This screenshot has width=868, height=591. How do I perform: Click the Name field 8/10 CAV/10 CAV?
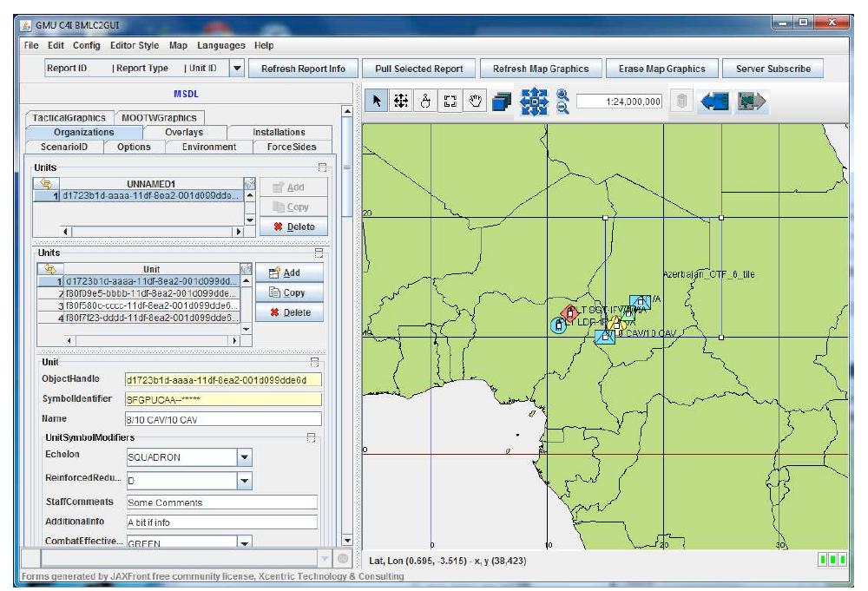point(224,419)
